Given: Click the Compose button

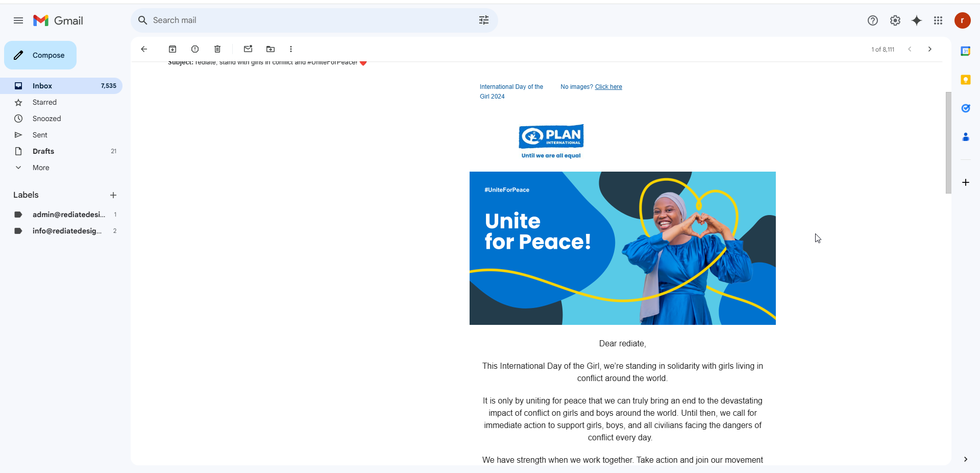Looking at the screenshot, I should click(x=40, y=55).
